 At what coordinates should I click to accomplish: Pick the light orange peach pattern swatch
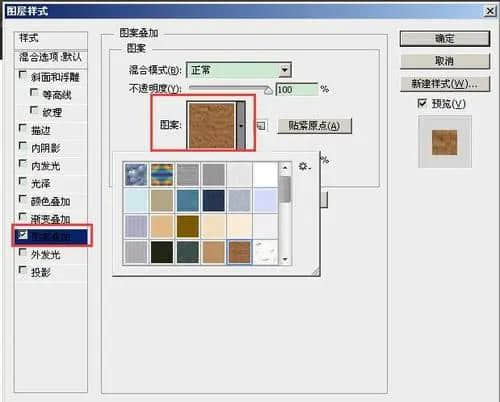[x=162, y=226]
